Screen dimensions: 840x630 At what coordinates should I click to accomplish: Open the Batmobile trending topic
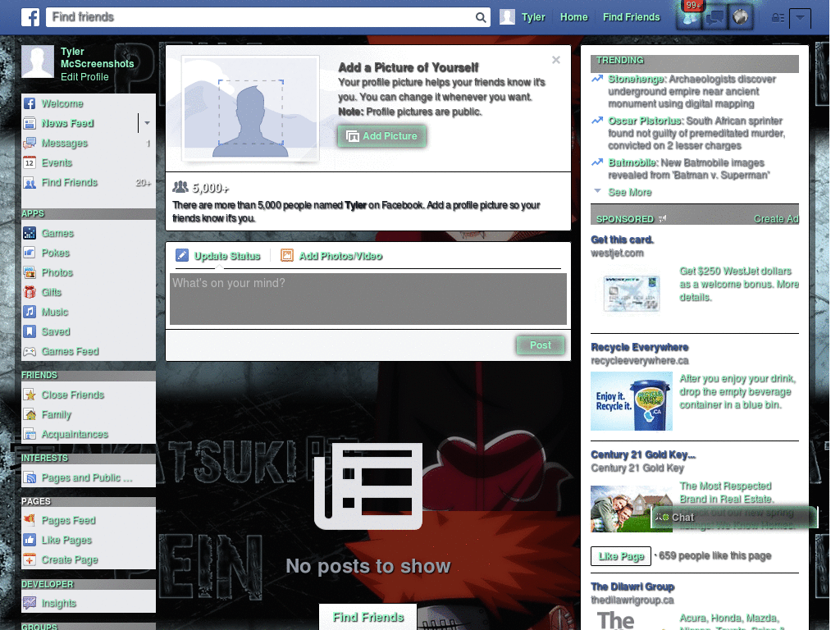click(x=632, y=163)
